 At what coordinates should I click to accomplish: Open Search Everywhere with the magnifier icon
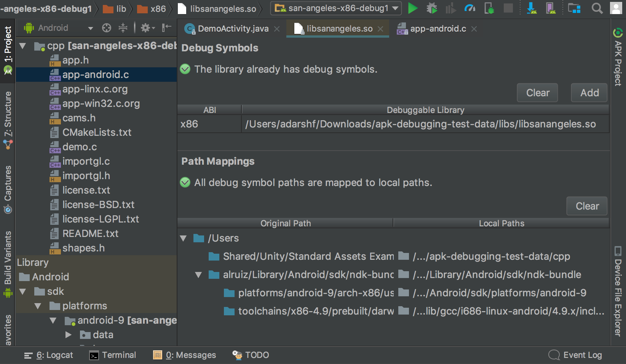pos(597,8)
